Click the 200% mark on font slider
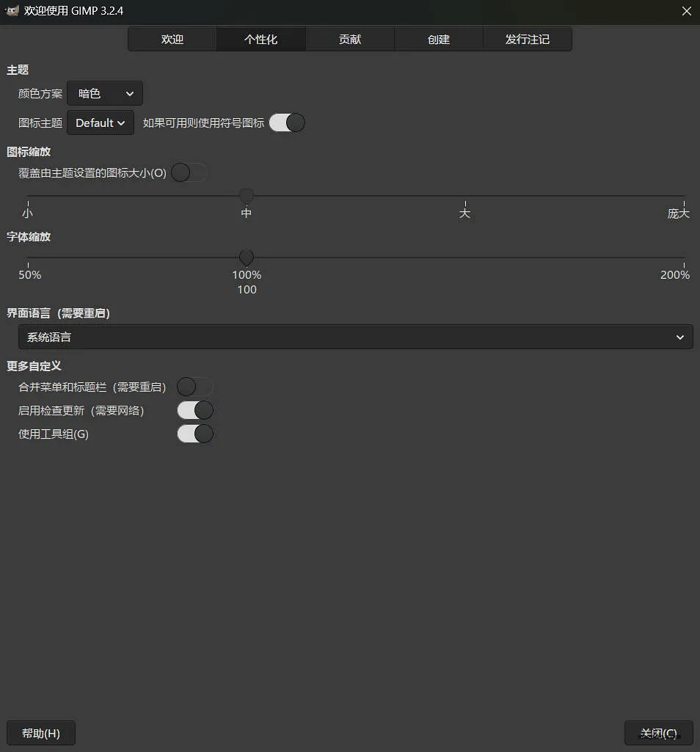Image resolution: width=700 pixels, height=752 pixels. 674,275
